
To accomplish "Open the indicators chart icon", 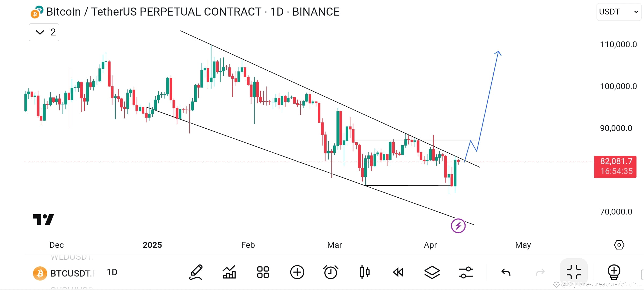I will (x=229, y=272).
